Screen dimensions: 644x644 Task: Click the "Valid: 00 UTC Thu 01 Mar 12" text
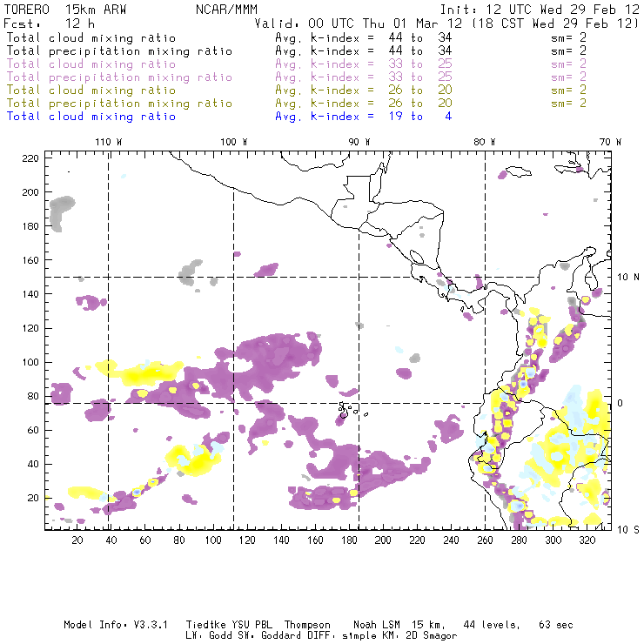[x=359, y=23]
